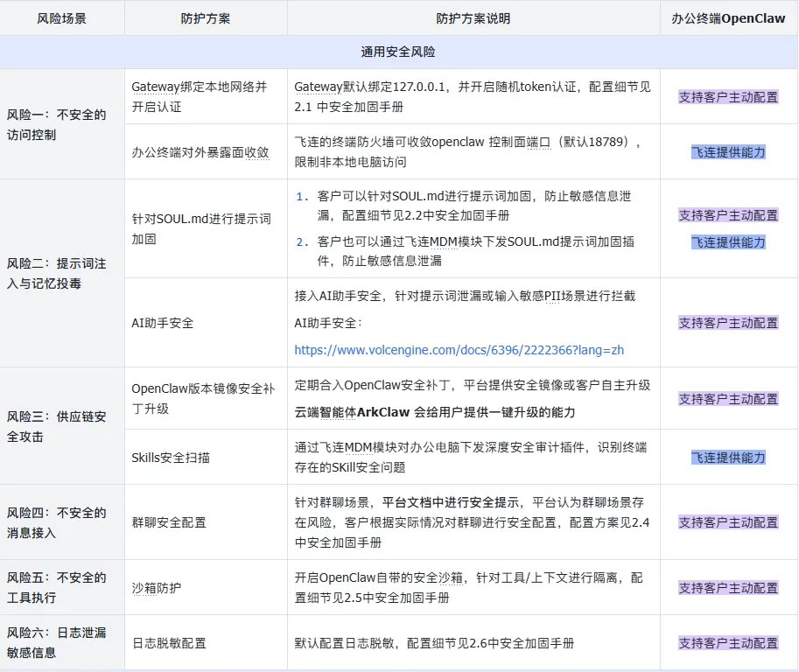This screenshot has height=672, width=799.
Task: Click the 'Skills安全扫描' cell
Action: 206,458
